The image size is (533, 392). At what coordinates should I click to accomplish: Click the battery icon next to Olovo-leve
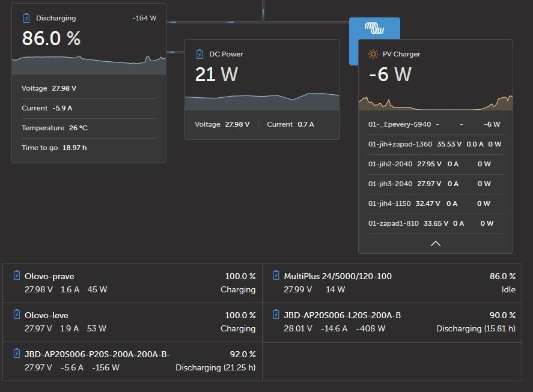(16, 314)
